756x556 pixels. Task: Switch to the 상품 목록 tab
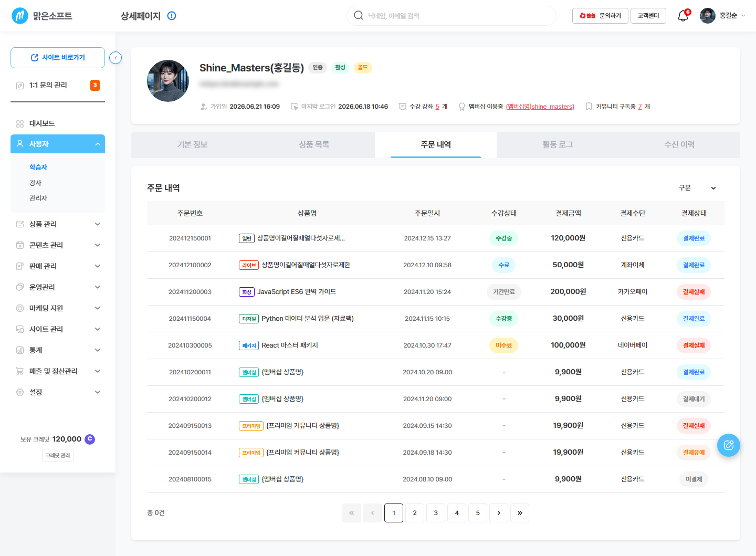[x=314, y=144]
